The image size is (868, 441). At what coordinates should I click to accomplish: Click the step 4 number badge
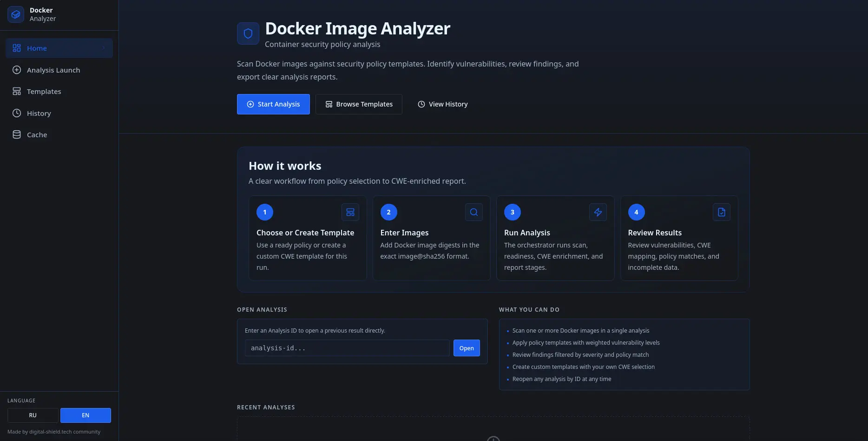point(637,212)
